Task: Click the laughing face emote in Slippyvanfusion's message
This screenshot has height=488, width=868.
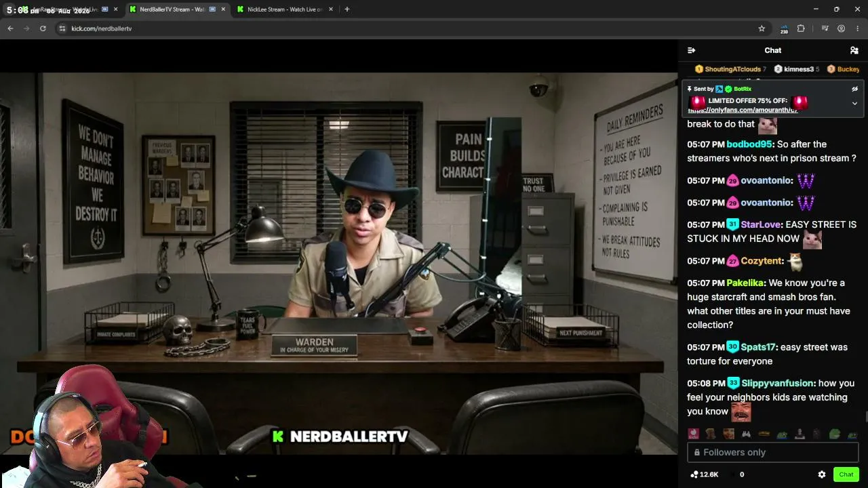Action: coord(741,411)
